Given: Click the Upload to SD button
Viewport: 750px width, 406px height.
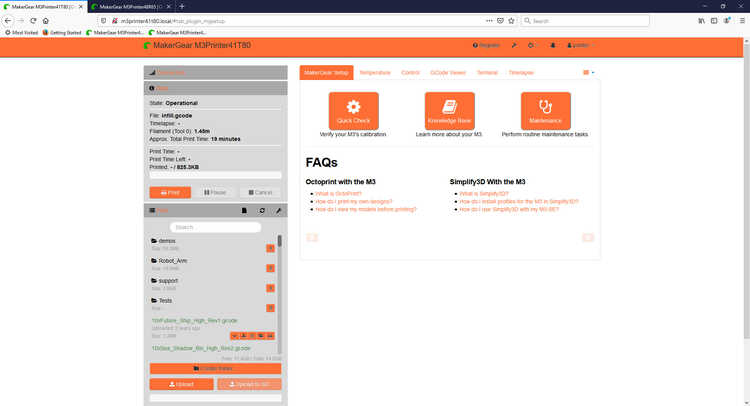Looking at the screenshot, I should click(x=250, y=384).
